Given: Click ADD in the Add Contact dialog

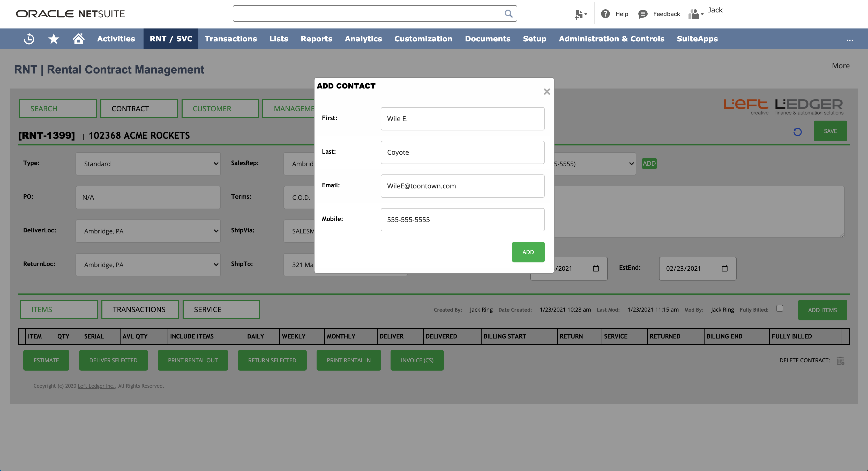Looking at the screenshot, I should pyautogui.click(x=528, y=252).
